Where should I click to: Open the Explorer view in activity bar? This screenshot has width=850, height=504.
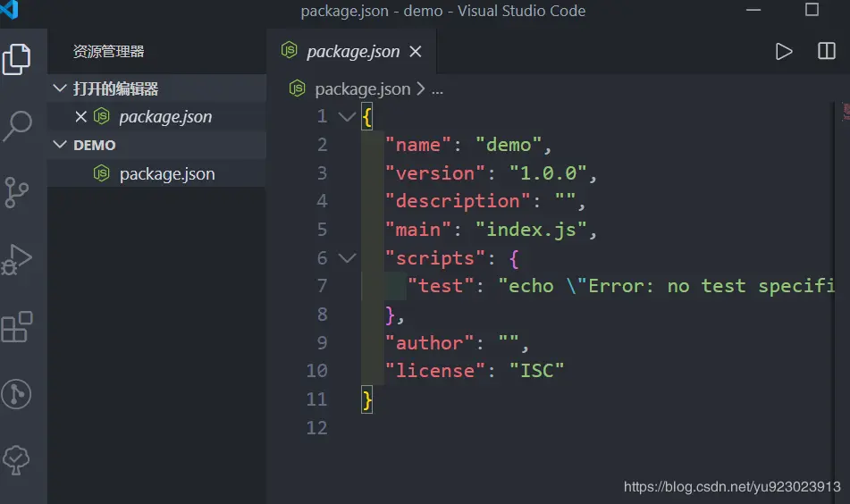pos(16,59)
